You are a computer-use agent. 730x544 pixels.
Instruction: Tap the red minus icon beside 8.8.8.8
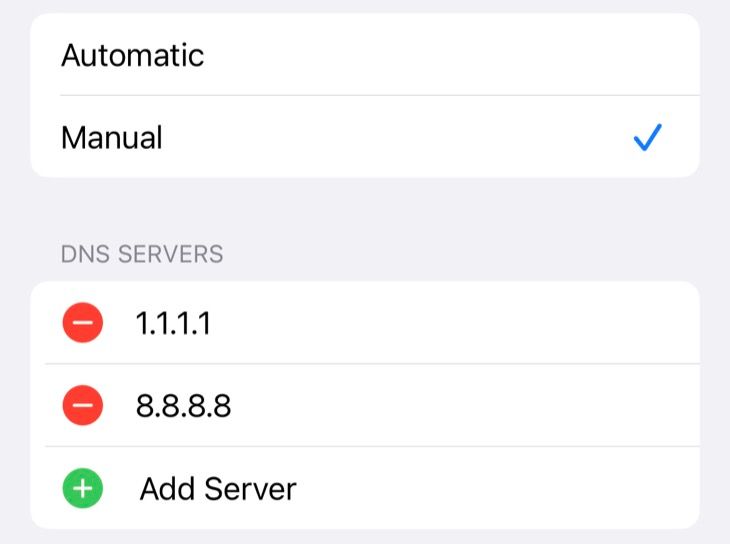point(82,406)
